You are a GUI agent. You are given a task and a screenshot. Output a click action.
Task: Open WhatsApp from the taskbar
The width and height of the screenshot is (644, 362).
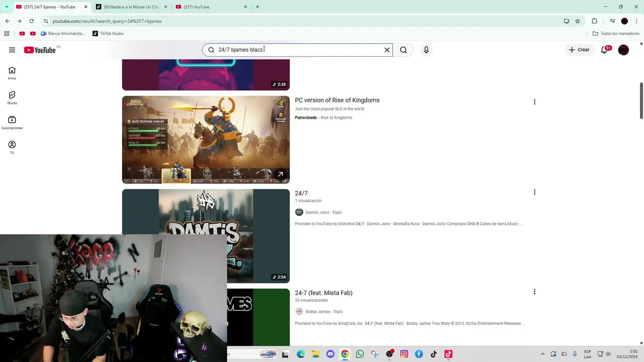360,354
